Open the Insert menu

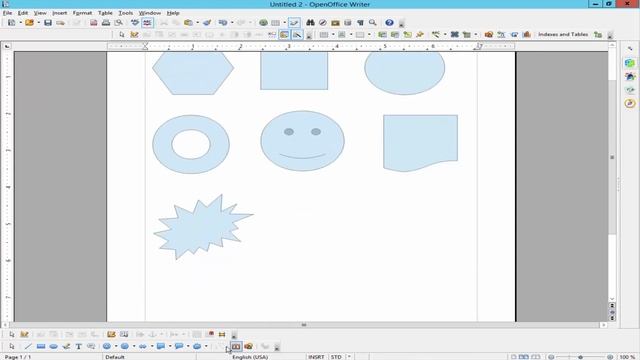[60, 13]
